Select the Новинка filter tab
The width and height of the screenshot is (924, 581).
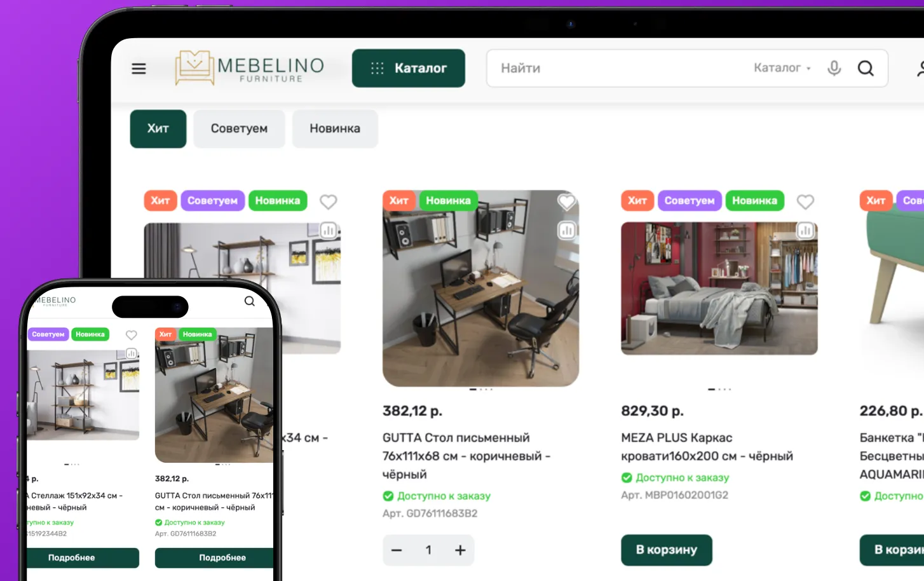[335, 128]
